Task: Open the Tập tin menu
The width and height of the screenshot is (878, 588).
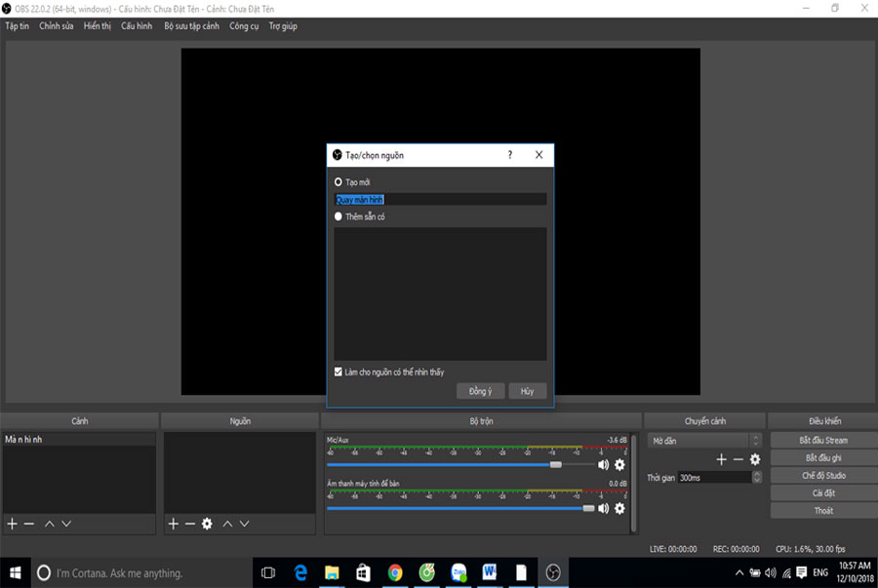Action: tap(17, 26)
